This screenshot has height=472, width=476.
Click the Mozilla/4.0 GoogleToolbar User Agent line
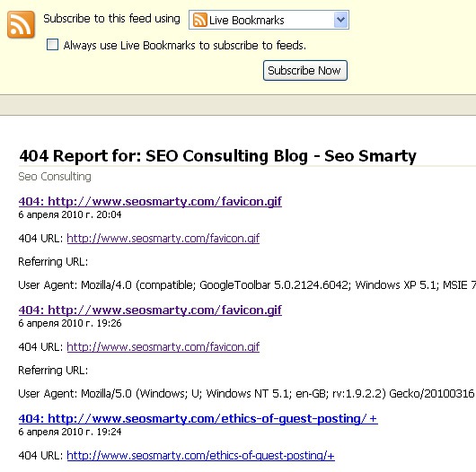247,285
